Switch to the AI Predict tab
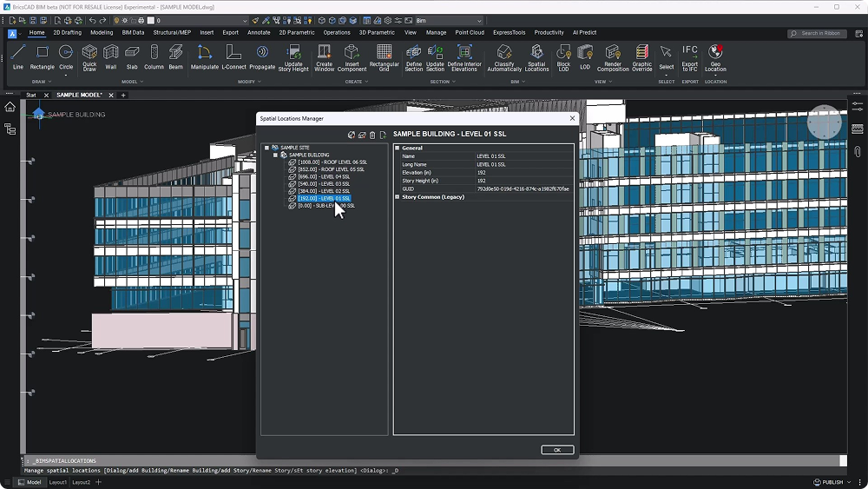868x489 pixels. (584, 33)
